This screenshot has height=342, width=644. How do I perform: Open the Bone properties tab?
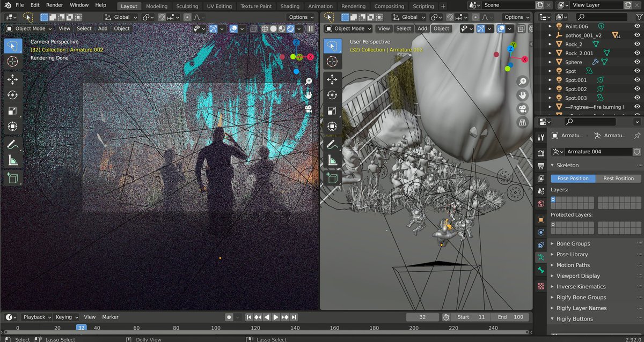[x=541, y=271]
